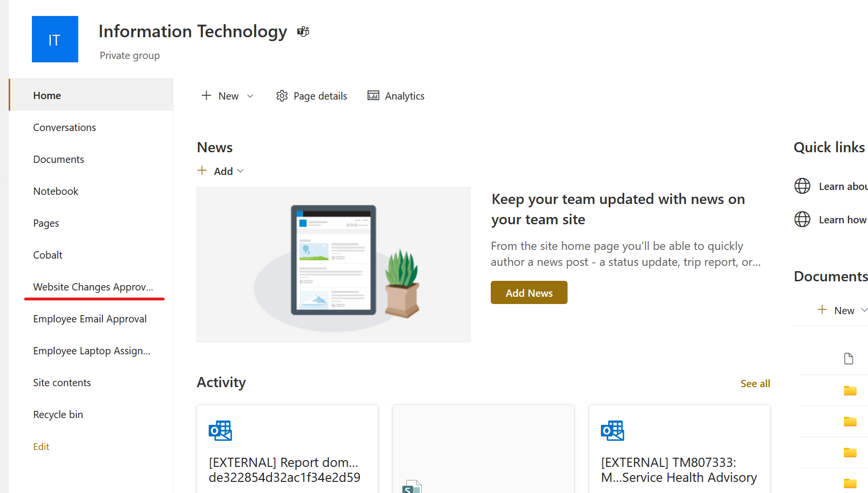Expand the Add dropdown under News

click(241, 171)
